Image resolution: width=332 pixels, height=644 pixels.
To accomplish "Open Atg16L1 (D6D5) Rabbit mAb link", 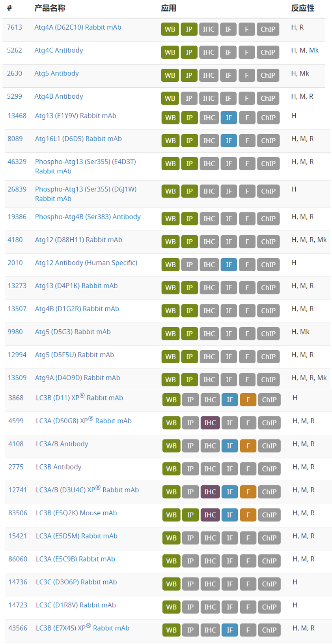I will coord(78,139).
